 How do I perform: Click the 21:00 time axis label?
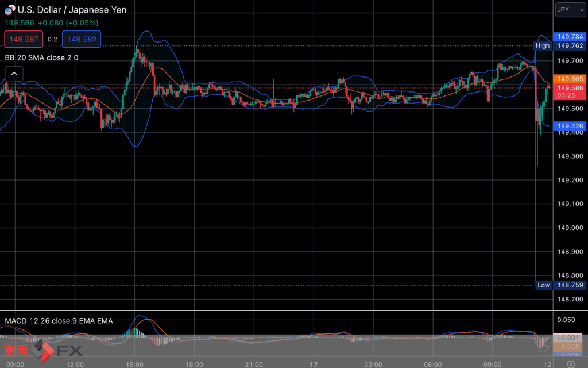pos(254,364)
